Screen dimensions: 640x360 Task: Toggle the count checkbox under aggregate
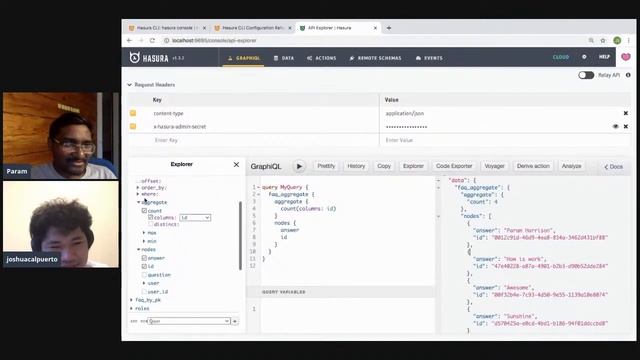[144, 211]
